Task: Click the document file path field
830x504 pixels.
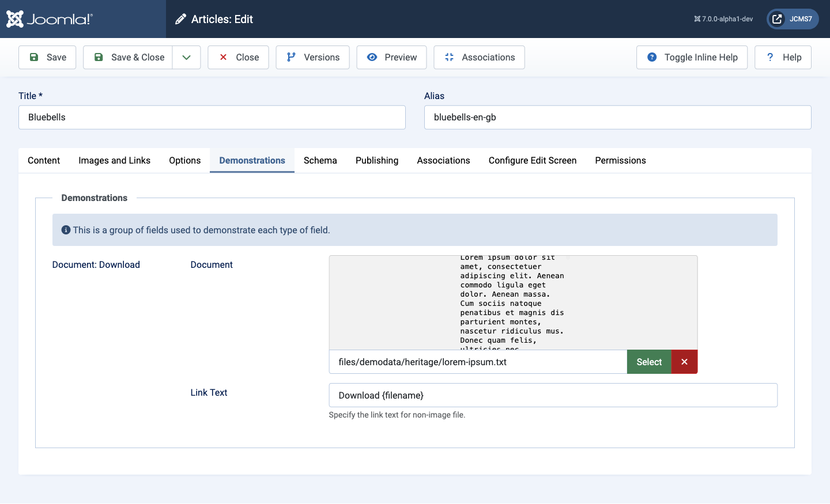Action: (478, 362)
